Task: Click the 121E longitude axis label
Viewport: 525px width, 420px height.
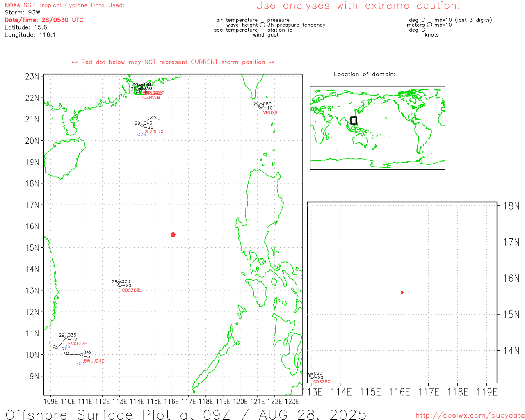Action: [258, 401]
